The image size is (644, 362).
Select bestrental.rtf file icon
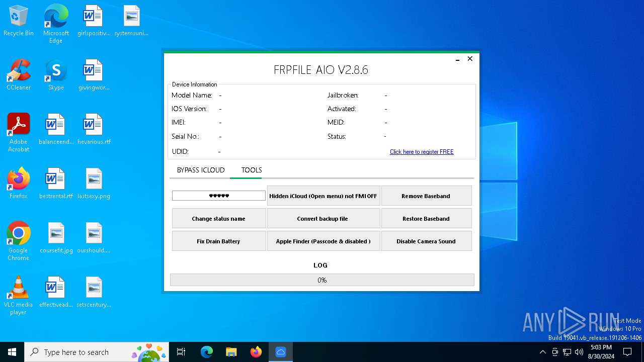pyautogui.click(x=56, y=184)
